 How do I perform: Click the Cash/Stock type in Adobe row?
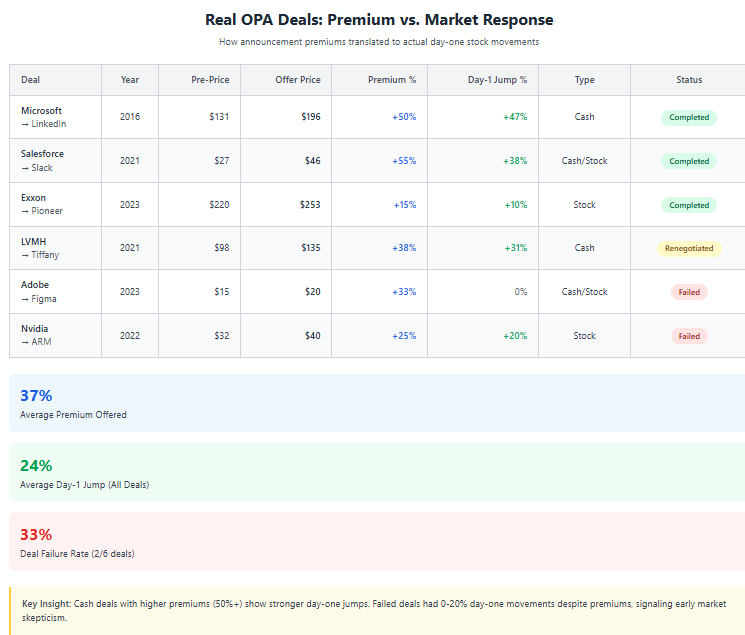pyautogui.click(x=584, y=292)
